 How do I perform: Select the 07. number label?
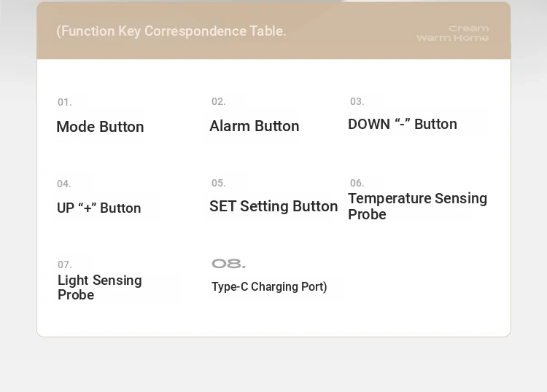tap(65, 264)
